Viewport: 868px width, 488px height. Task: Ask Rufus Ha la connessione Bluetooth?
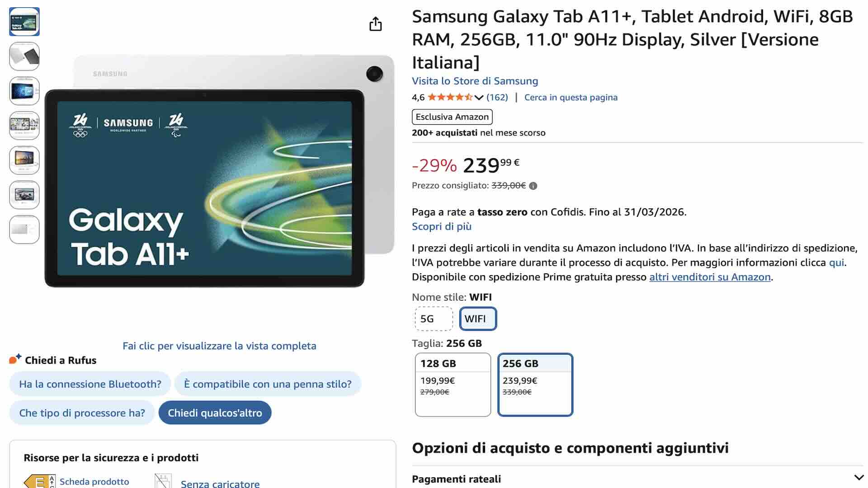tap(89, 384)
